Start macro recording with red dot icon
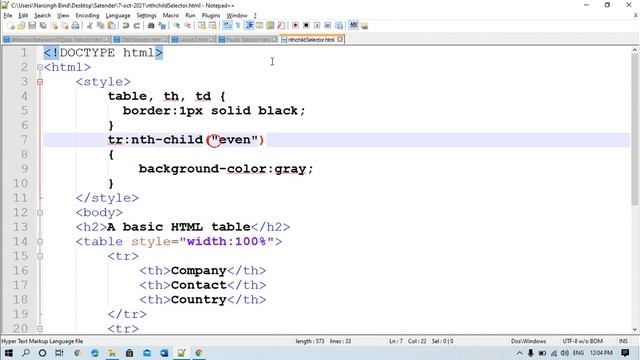 click(296, 26)
